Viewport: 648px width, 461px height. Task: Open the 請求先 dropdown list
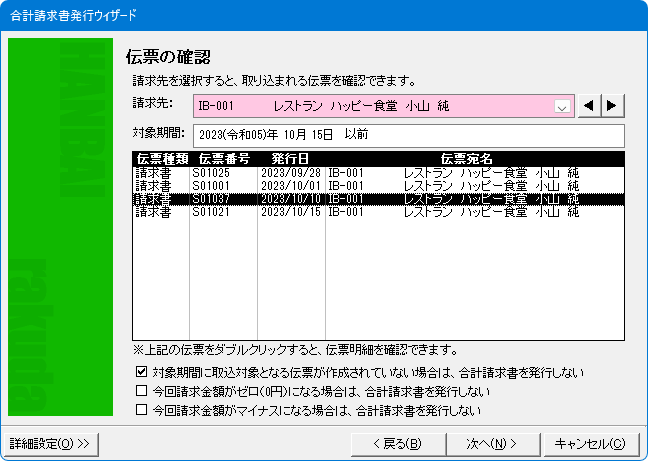[x=562, y=107]
